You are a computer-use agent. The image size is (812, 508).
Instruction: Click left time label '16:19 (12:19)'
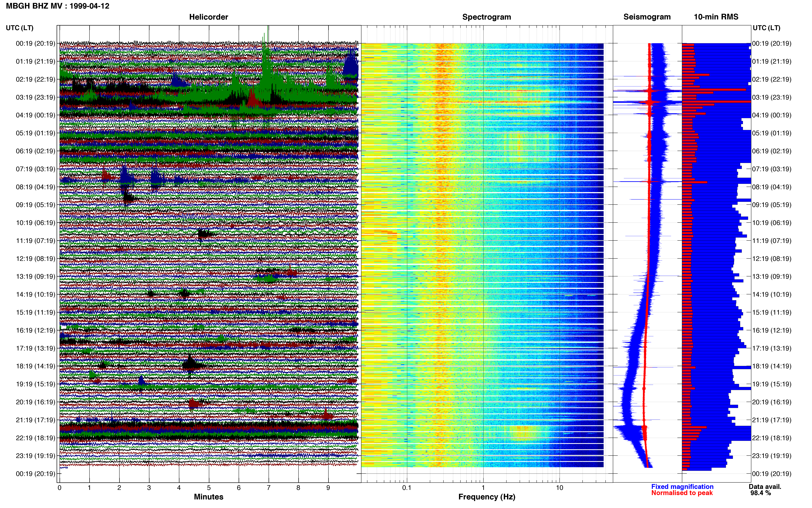click(x=36, y=330)
